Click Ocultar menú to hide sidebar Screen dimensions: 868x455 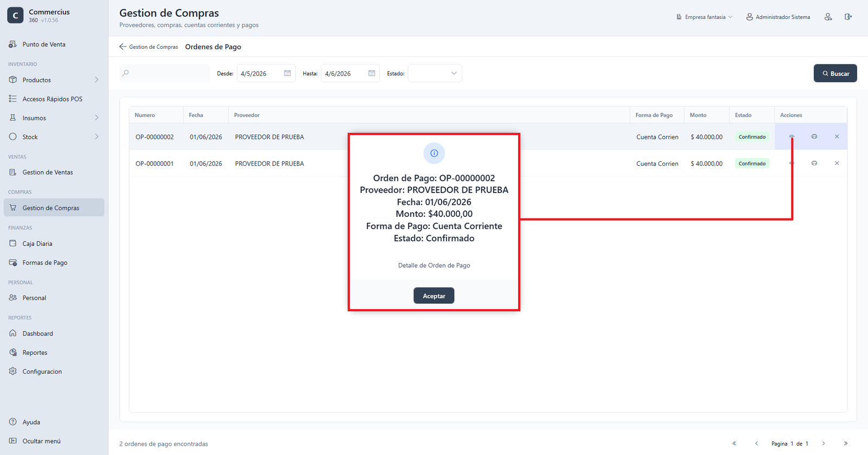[41, 441]
